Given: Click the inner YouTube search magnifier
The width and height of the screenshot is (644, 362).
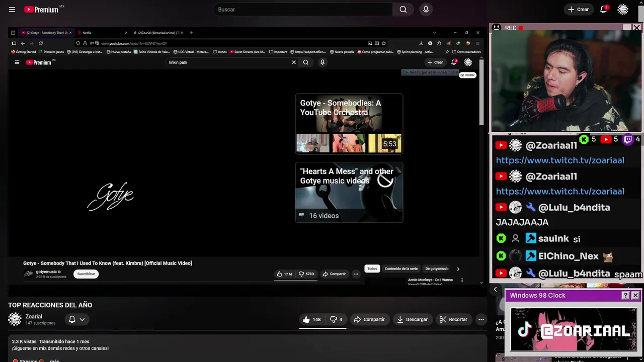Looking at the screenshot, I should click(x=305, y=62).
